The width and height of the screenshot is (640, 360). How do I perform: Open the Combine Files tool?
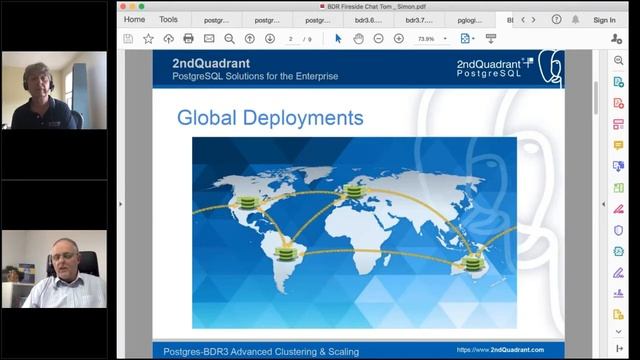click(x=618, y=166)
